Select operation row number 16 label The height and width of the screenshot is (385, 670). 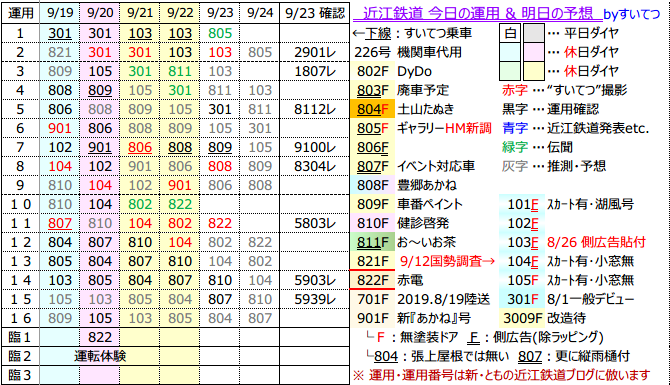click(x=20, y=318)
